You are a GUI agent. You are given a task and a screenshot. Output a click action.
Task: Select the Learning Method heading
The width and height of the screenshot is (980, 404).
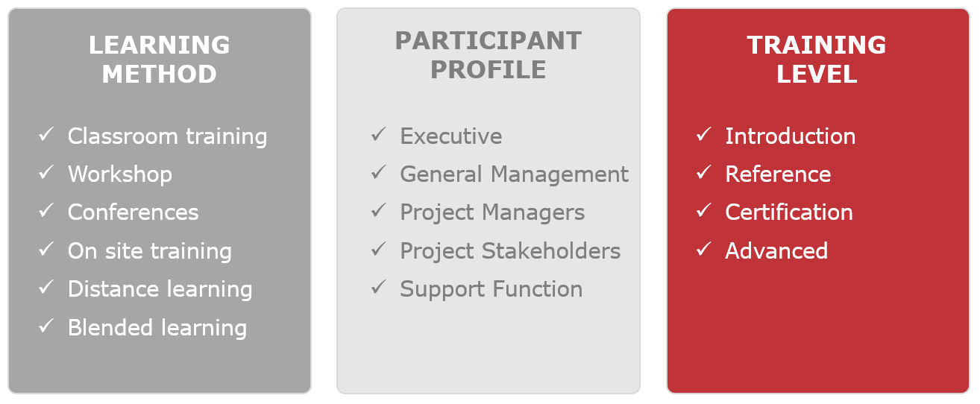click(160, 60)
